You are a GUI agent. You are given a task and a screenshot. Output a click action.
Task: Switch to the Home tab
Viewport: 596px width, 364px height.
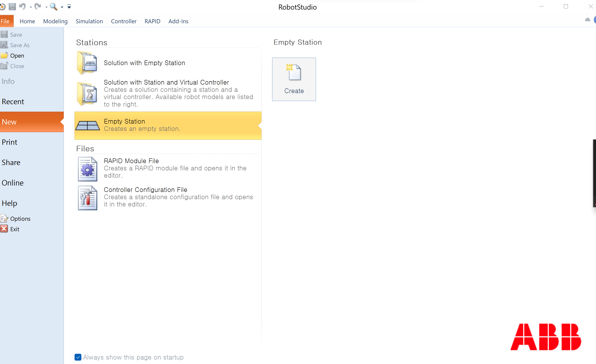(27, 21)
